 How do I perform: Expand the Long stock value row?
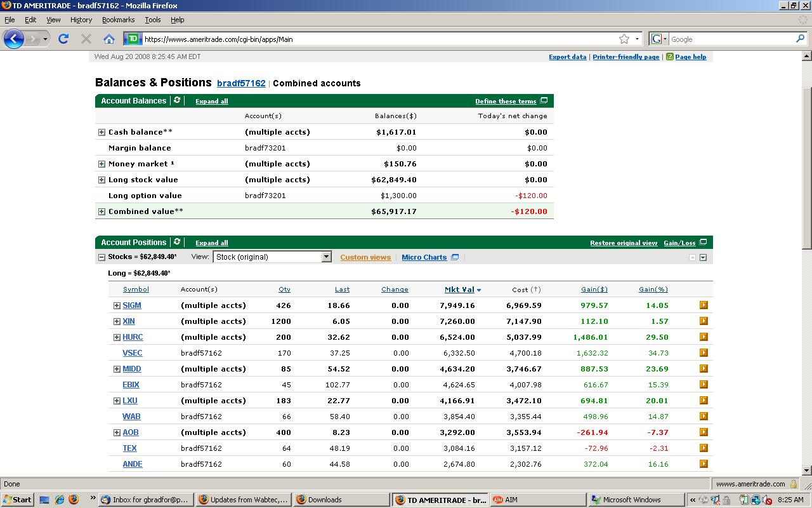[101, 180]
